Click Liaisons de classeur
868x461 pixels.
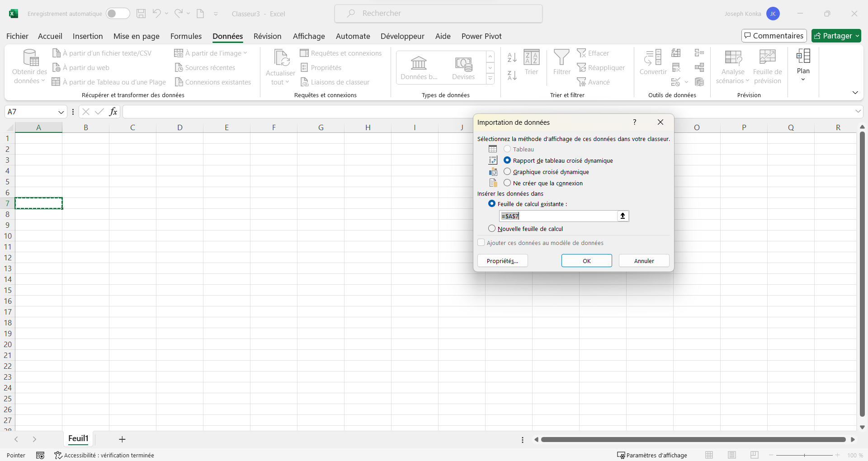coord(335,82)
